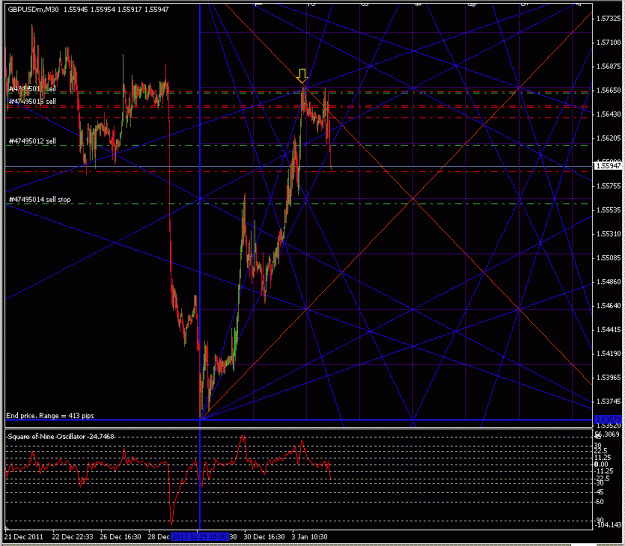625x546 pixels.
Task: Click the chart shift triangle at bottom-left corner
Action: tap(6, 529)
